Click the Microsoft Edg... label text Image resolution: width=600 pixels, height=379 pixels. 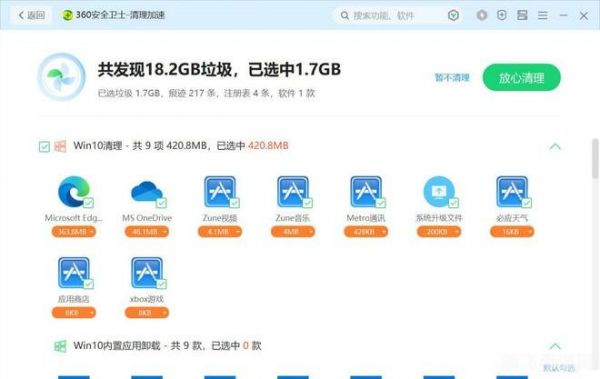click(x=73, y=218)
